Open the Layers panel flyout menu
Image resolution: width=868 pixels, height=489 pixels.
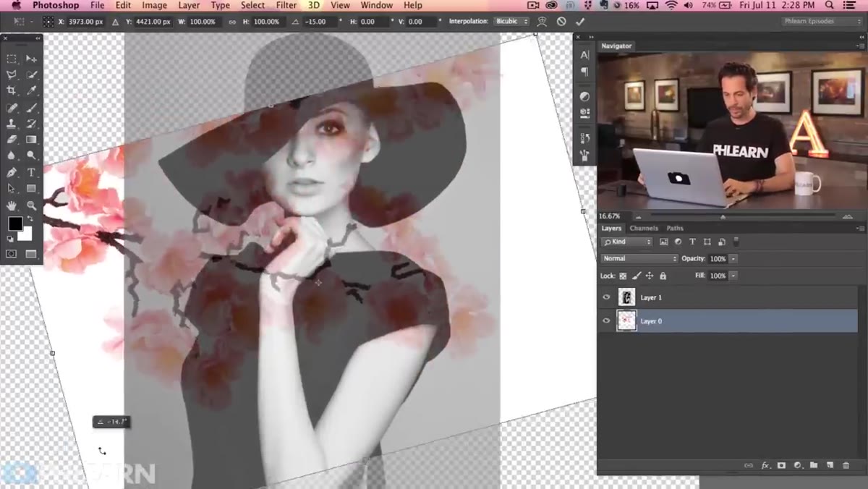pos(859,229)
